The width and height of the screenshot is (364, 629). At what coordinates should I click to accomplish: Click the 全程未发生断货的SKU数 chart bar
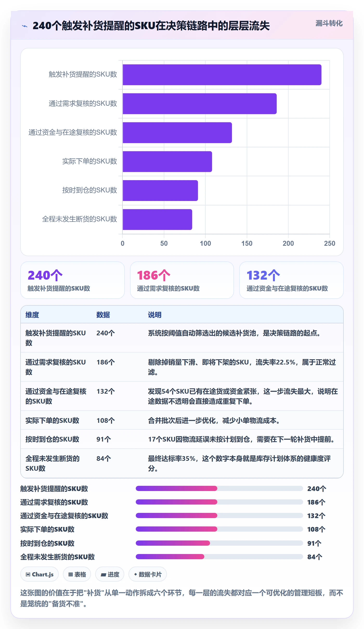click(158, 219)
